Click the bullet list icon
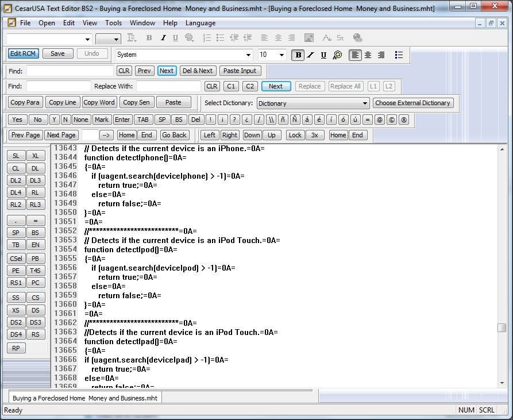 pyautogui.click(x=399, y=55)
